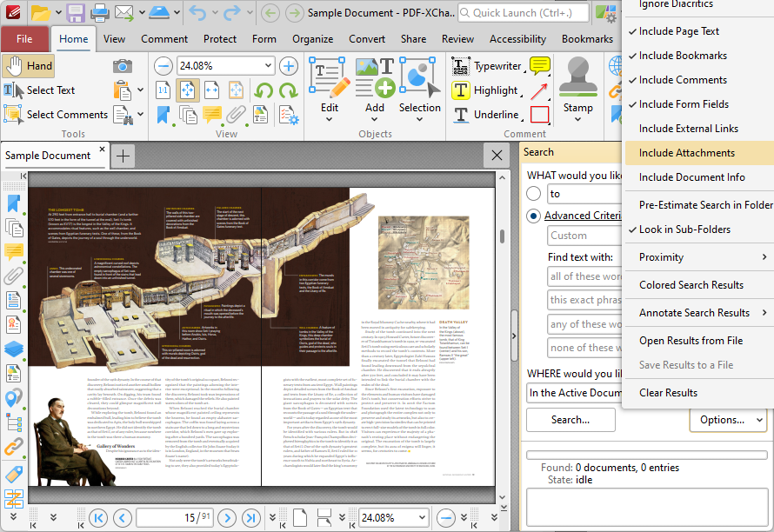Screen dimensions: 774x532
Task: Open the Attachments paperclip pane in sidebar
Action: pos(13,276)
